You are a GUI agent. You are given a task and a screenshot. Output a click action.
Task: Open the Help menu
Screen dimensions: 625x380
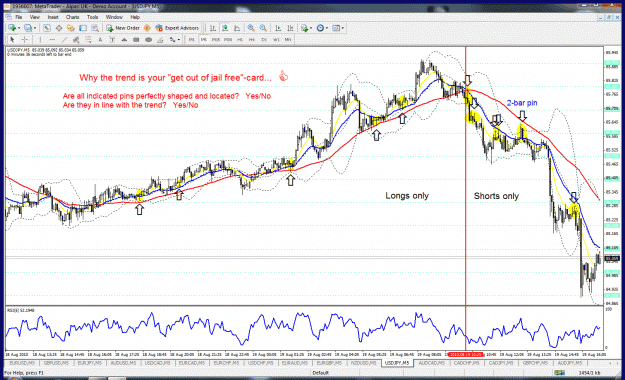pos(135,17)
